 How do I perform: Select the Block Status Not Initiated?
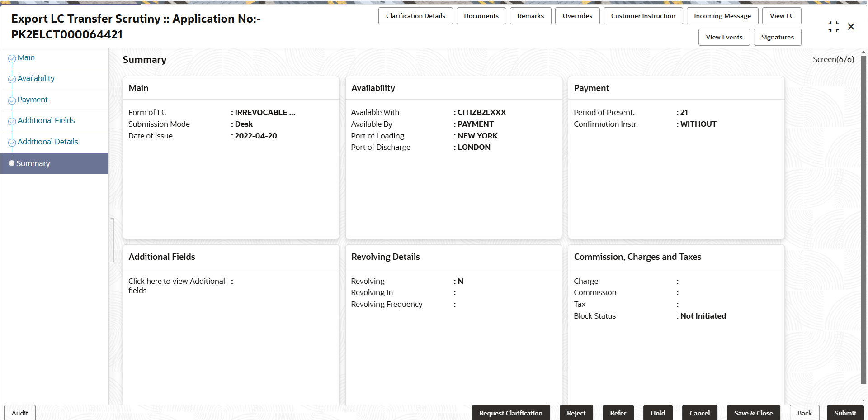tap(703, 316)
